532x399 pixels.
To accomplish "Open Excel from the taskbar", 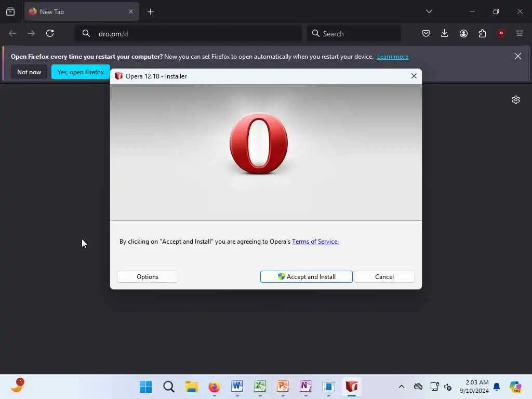I will (x=260, y=387).
